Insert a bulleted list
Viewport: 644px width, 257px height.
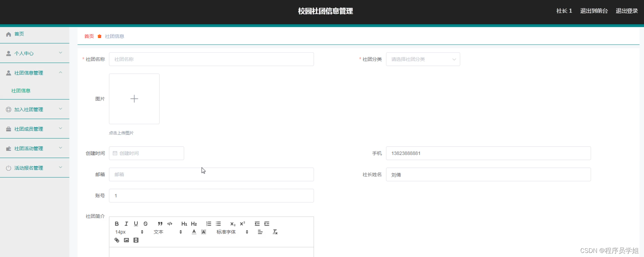(218, 224)
